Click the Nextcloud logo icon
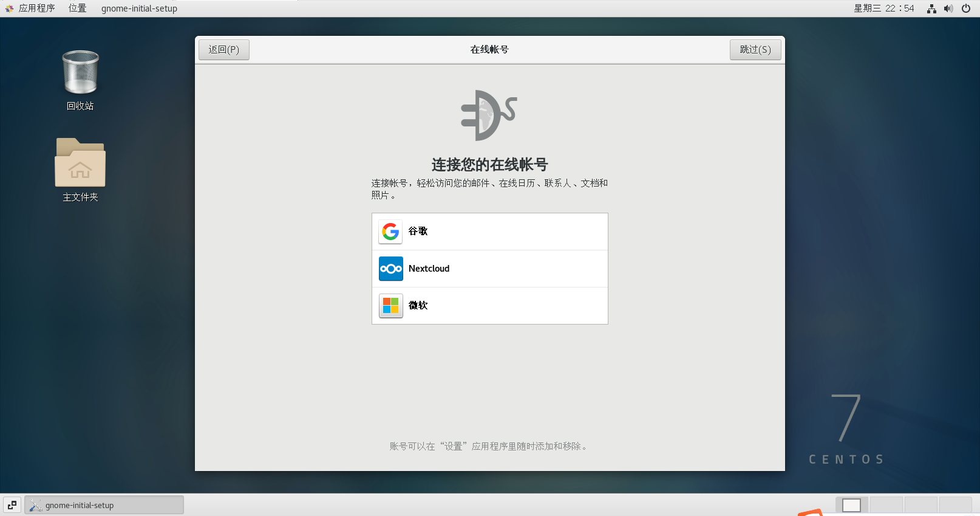The width and height of the screenshot is (980, 516). 390,269
